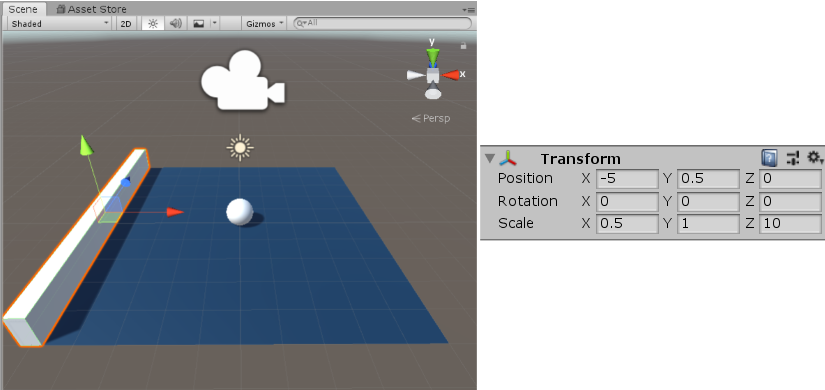Open Transform component help book icon
Image resolution: width=825 pixels, height=390 pixels.
pos(769,157)
